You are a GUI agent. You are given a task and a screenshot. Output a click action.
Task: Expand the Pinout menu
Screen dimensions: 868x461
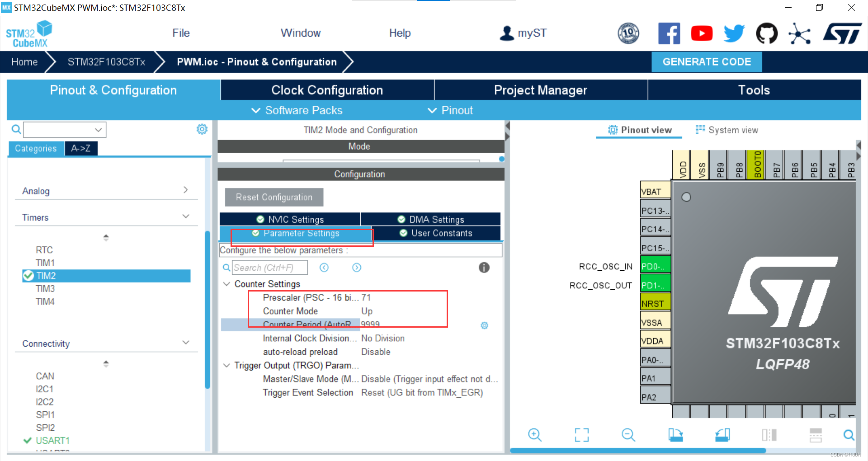(450, 110)
